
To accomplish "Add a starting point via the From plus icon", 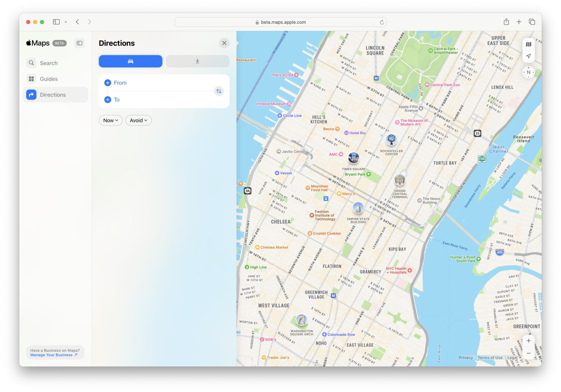I will tap(108, 82).
